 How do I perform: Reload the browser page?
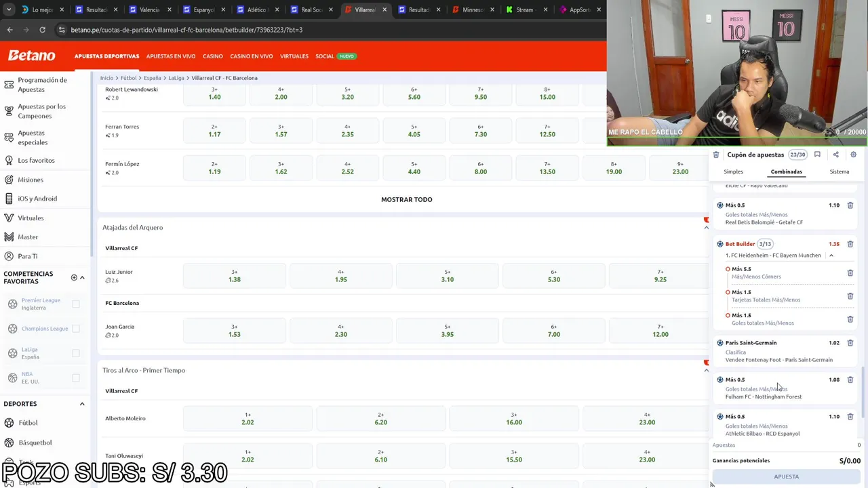(x=42, y=30)
